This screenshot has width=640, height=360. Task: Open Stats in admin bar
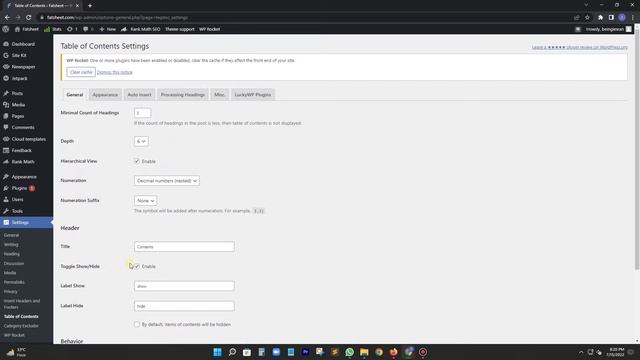(x=53, y=29)
